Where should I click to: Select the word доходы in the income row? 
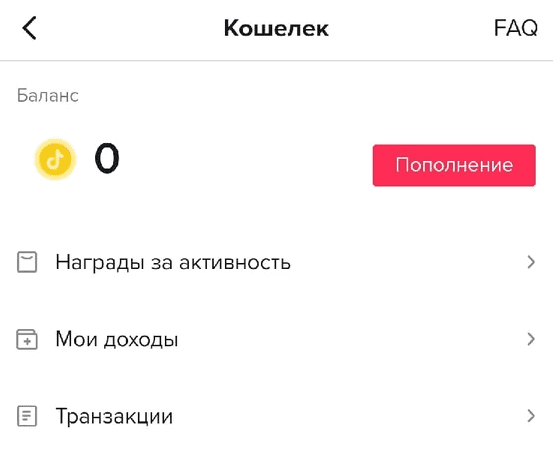[x=141, y=340]
